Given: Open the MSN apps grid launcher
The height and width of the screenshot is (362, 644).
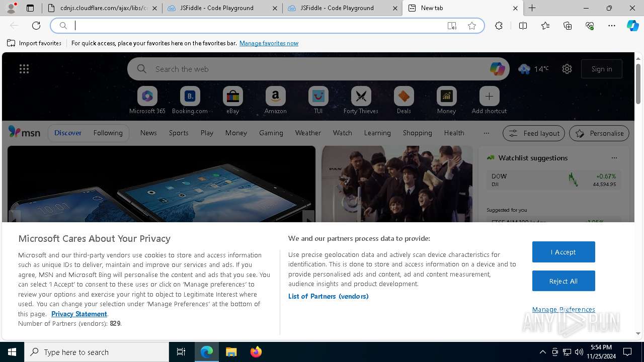Looking at the screenshot, I should (24, 69).
